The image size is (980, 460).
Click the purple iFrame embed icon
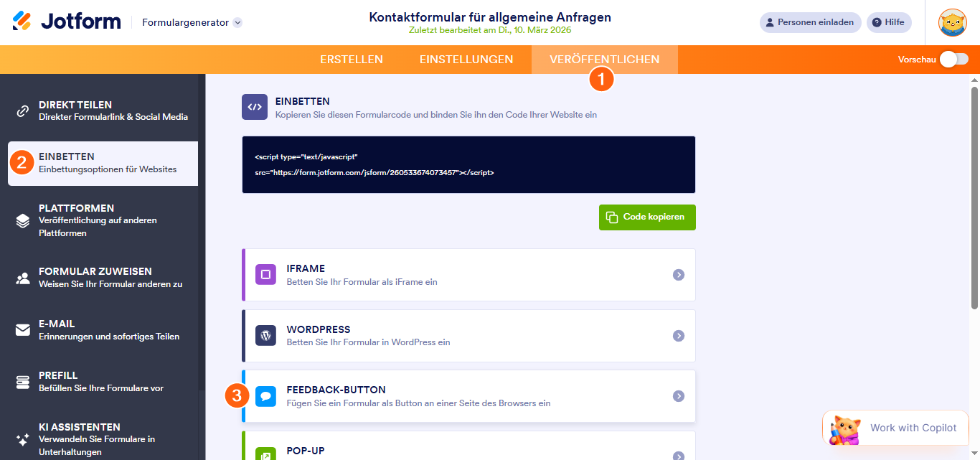point(265,275)
